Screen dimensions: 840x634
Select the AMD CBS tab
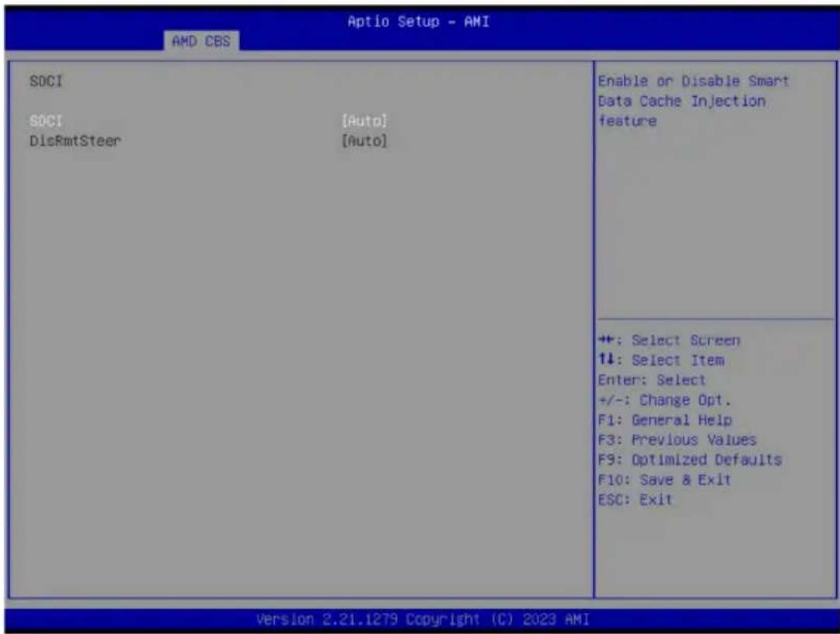(x=201, y=41)
